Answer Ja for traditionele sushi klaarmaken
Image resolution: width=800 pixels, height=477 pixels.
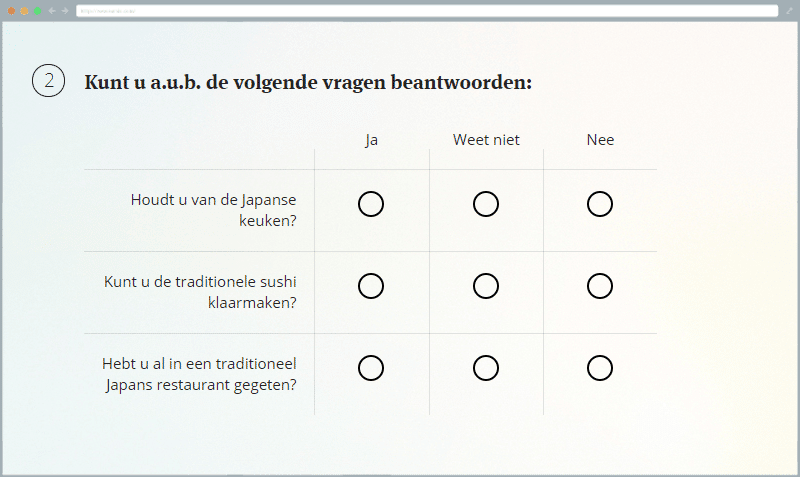click(371, 286)
